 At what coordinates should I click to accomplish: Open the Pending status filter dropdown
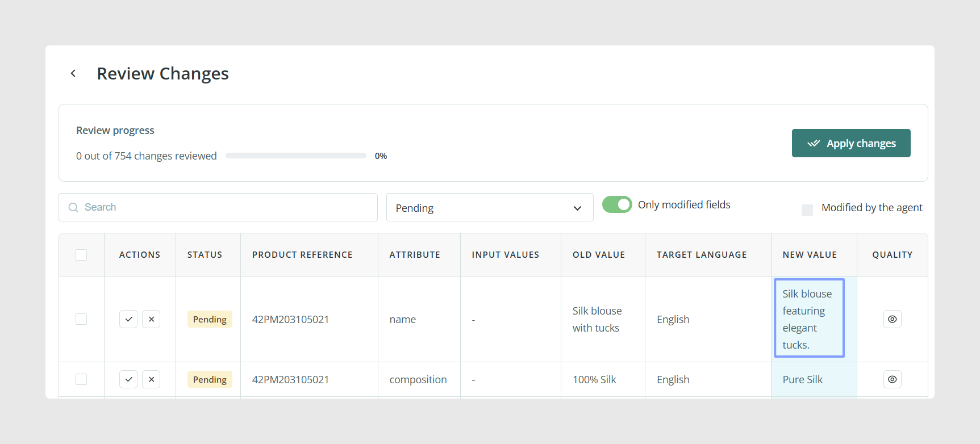(x=490, y=207)
